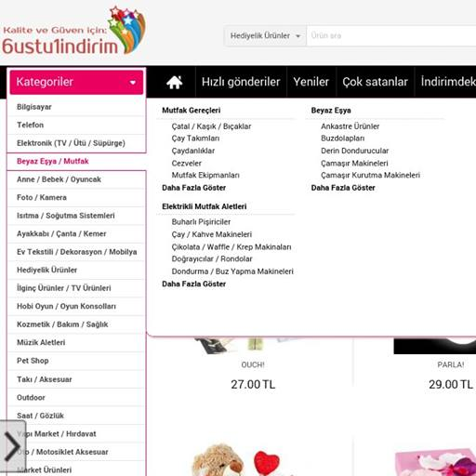The height and width of the screenshot is (476, 476).
Task: Open Hızlı gönderiler tab
Action: (241, 82)
